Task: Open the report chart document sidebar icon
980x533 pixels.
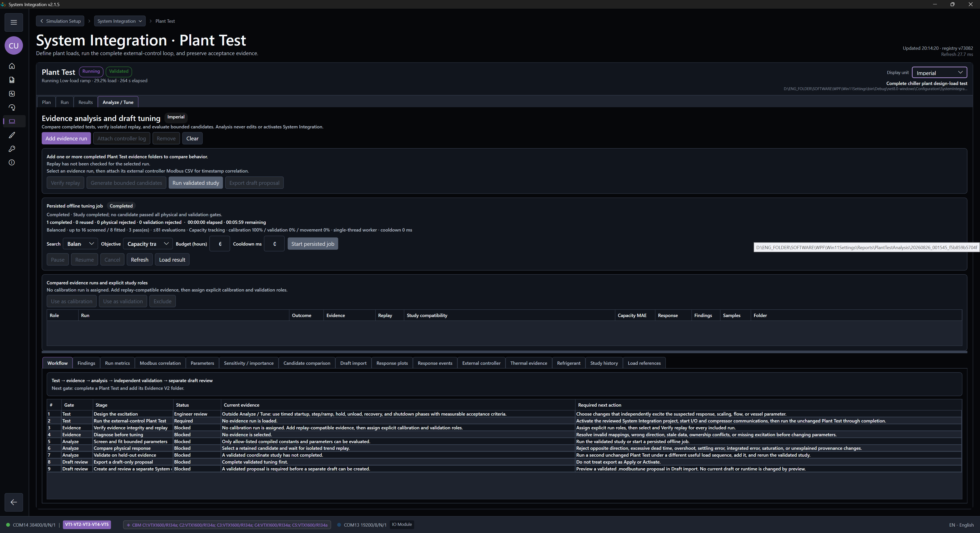Action: pos(12,80)
